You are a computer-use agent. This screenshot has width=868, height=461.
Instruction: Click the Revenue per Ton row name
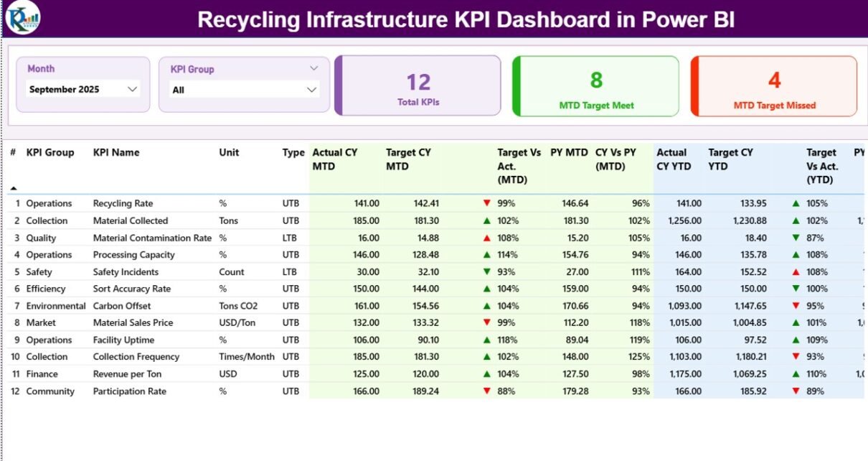coord(126,374)
